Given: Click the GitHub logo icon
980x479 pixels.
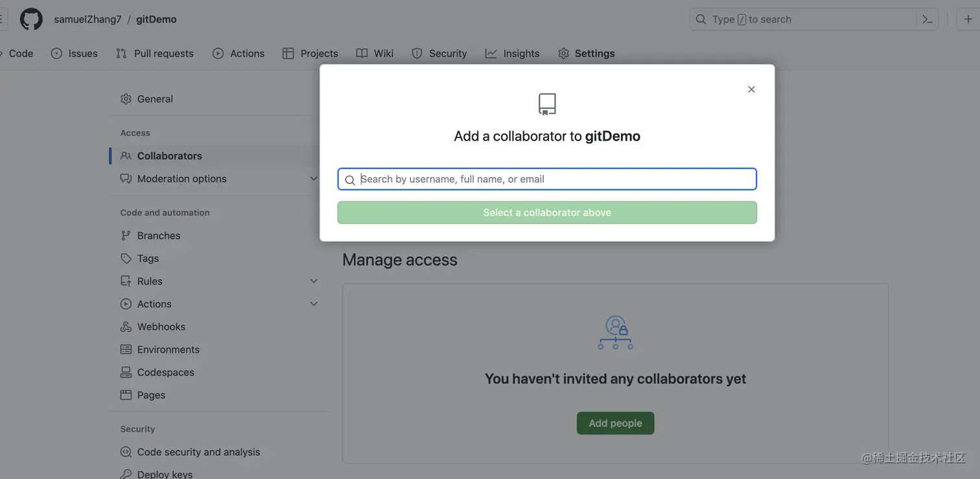Looking at the screenshot, I should click(x=31, y=19).
